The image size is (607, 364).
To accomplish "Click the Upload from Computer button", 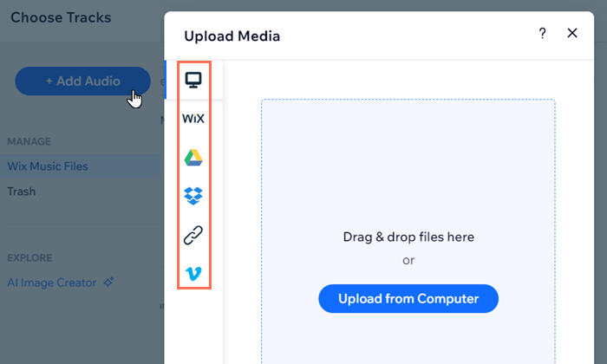I will [x=408, y=299].
